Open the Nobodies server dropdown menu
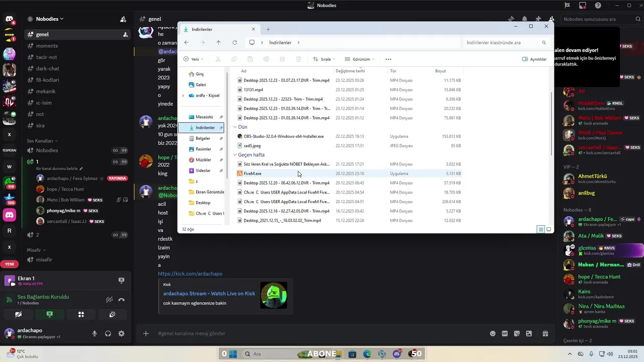The image size is (644, 362). point(49,19)
